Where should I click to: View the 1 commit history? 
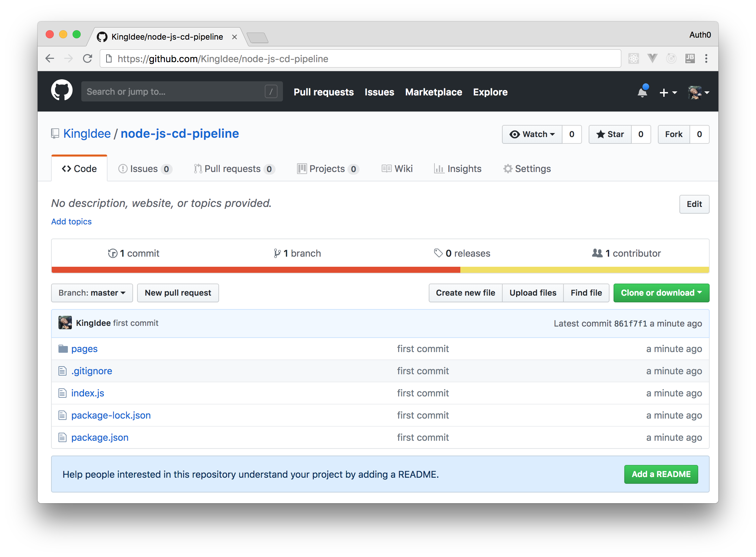[x=133, y=253]
